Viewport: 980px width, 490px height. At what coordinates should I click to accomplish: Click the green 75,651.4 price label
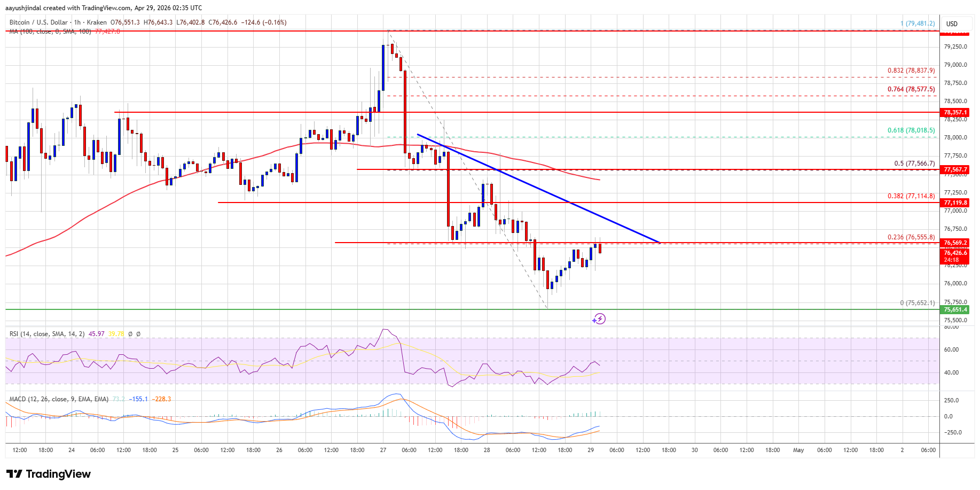click(955, 309)
